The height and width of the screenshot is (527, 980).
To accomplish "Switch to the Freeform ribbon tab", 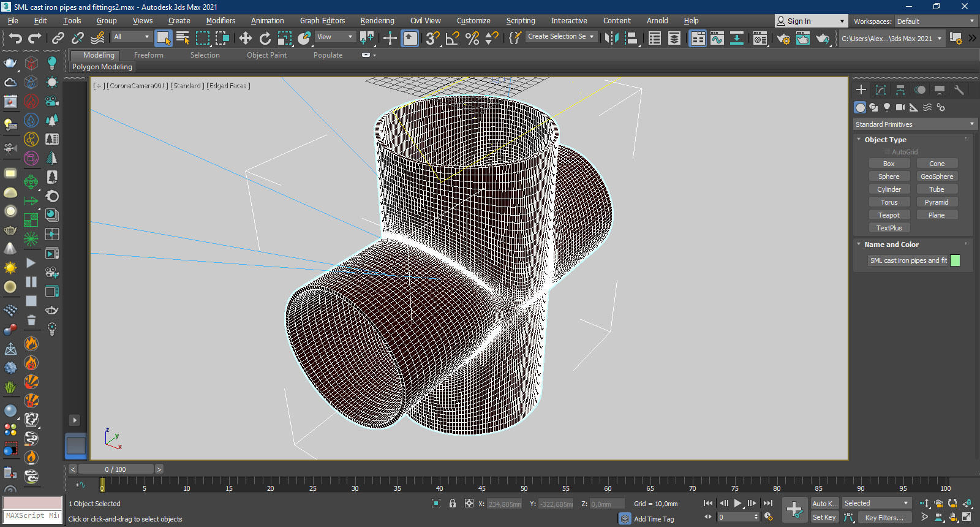I will click(149, 55).
